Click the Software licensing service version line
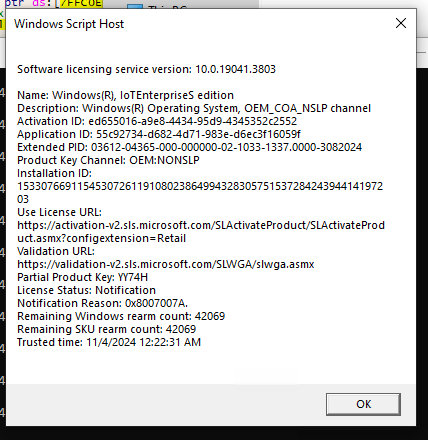The image size is (428, 440). 146,69
